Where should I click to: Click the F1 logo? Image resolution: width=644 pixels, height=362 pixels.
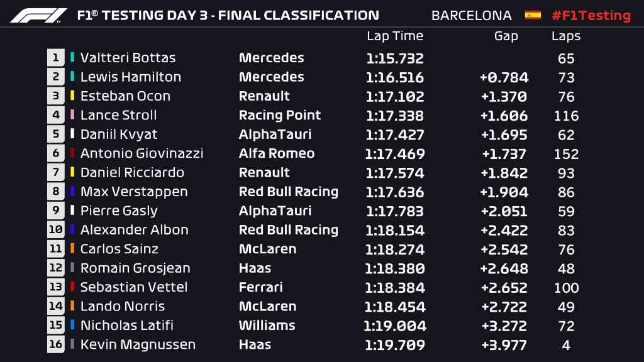pyautogui.click(x=38, y=16)
